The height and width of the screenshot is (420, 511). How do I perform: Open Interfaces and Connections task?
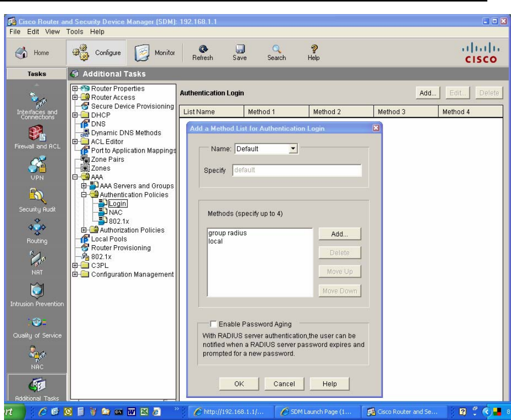[x=37, y=105]
